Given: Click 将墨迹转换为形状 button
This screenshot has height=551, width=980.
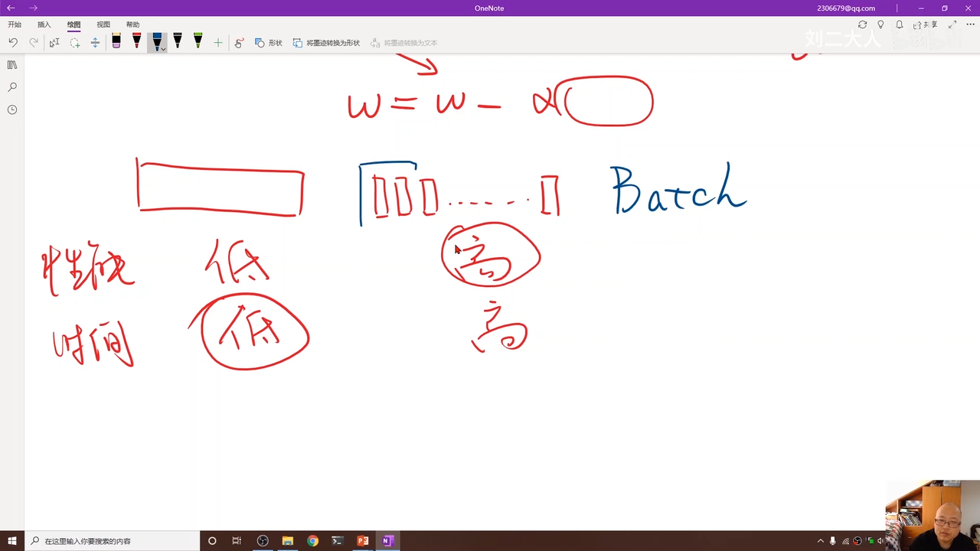Looking at the screenshot, I should (x=326, y=43).
